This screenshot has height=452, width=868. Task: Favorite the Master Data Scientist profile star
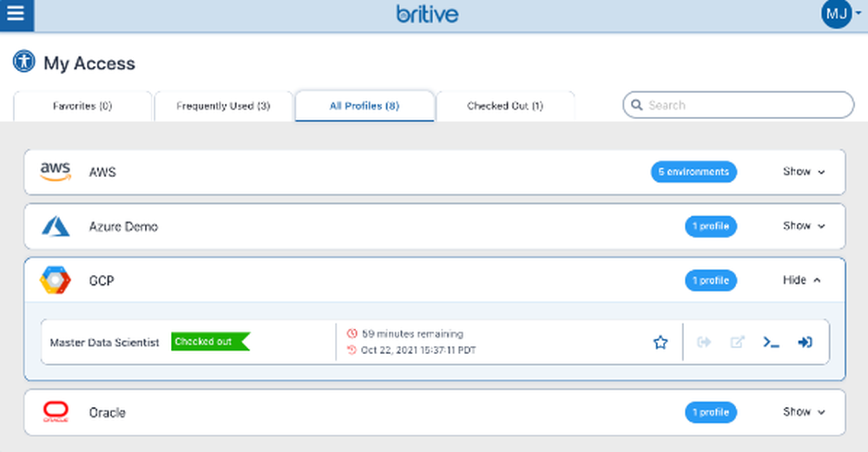click(x=661, y=342)
